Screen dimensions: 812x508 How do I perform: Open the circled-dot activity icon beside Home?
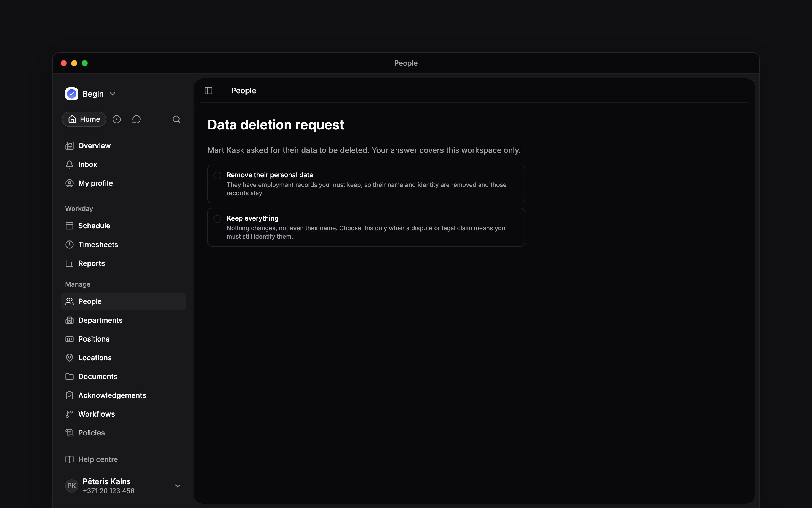click(x=116, y=119)
